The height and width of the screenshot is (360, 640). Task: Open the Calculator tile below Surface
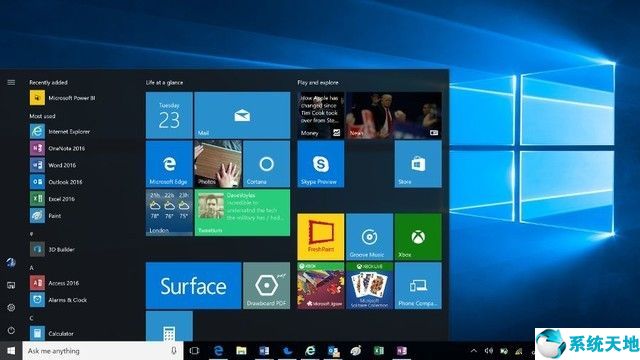click(x=169, y=326)
